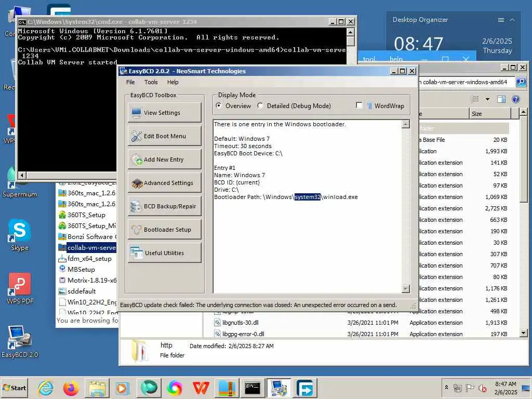Open WPS Office from taskbar
532x399 pixels.
coord(201,388)
